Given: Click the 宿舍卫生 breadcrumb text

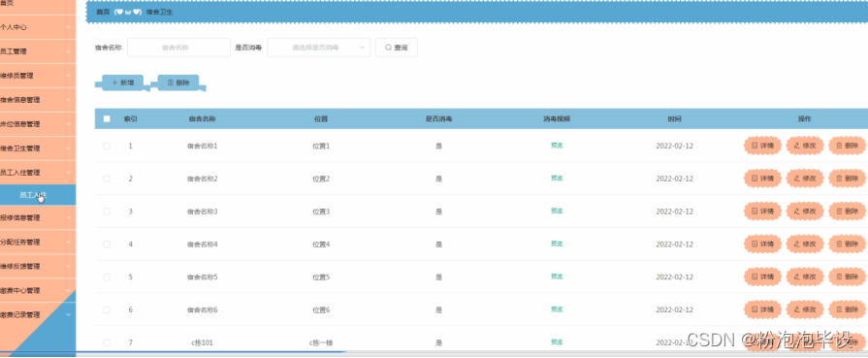Looking at the screenshot, I should point(159,12).
